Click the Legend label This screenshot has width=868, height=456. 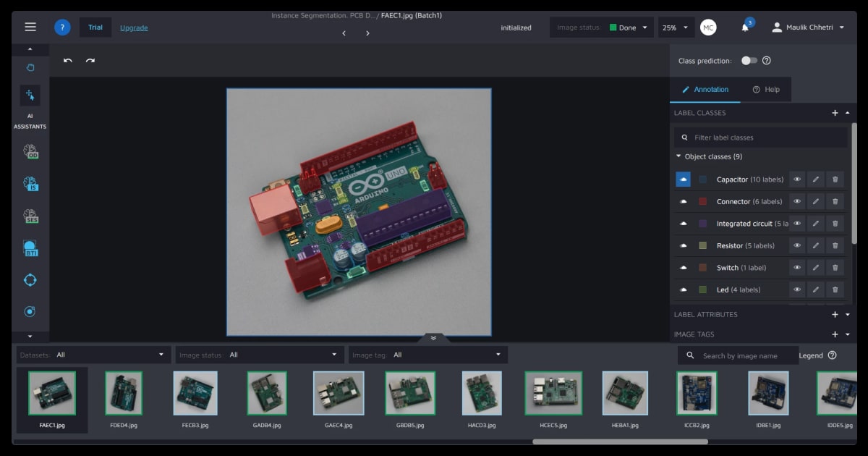point(811,355)
